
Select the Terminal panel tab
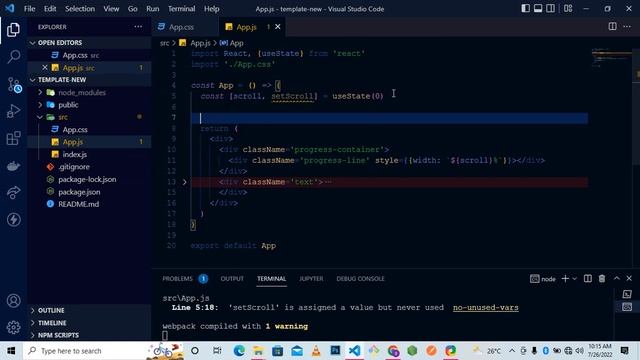271,278
